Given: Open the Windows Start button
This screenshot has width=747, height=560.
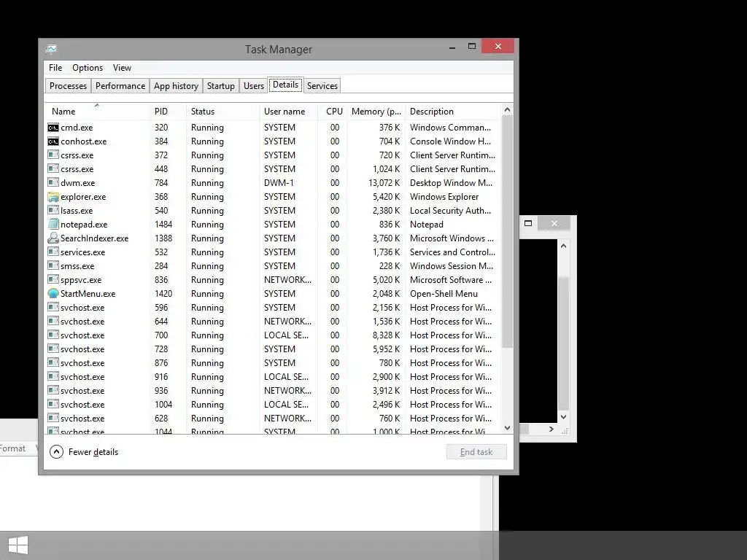Looking at the screenshot, I should pos(18,545).
